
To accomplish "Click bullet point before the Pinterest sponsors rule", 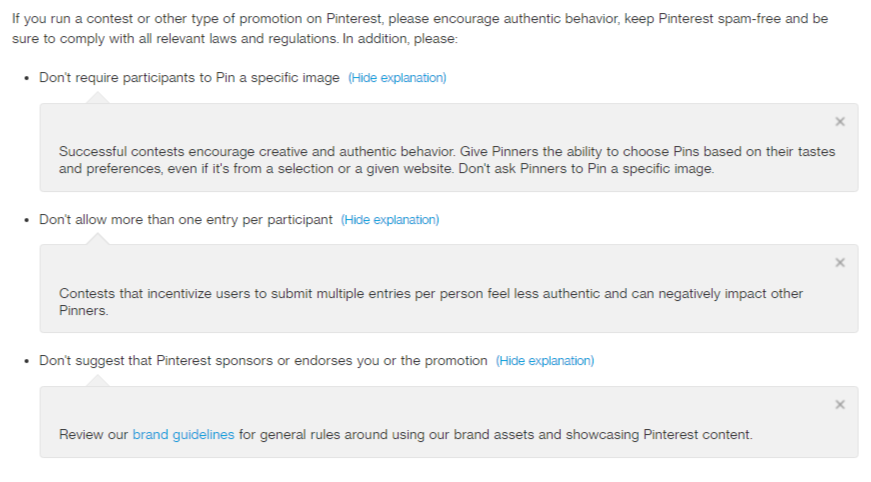I will click(x=26, y=361).
